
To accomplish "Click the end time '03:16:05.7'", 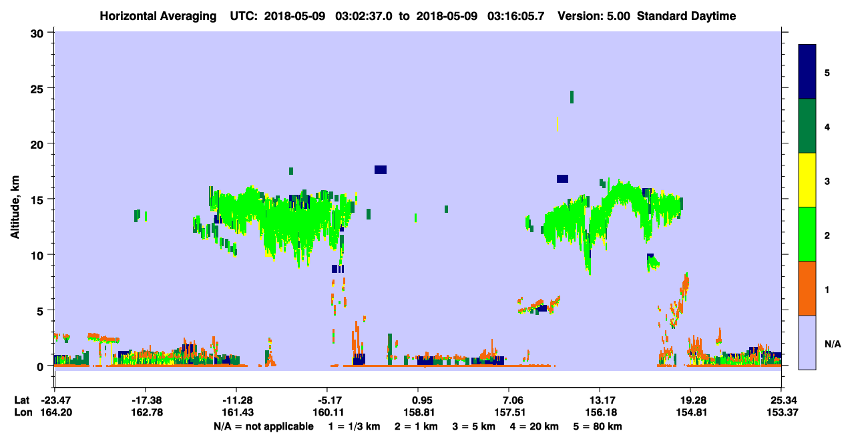I will click(x=517, y=16).
